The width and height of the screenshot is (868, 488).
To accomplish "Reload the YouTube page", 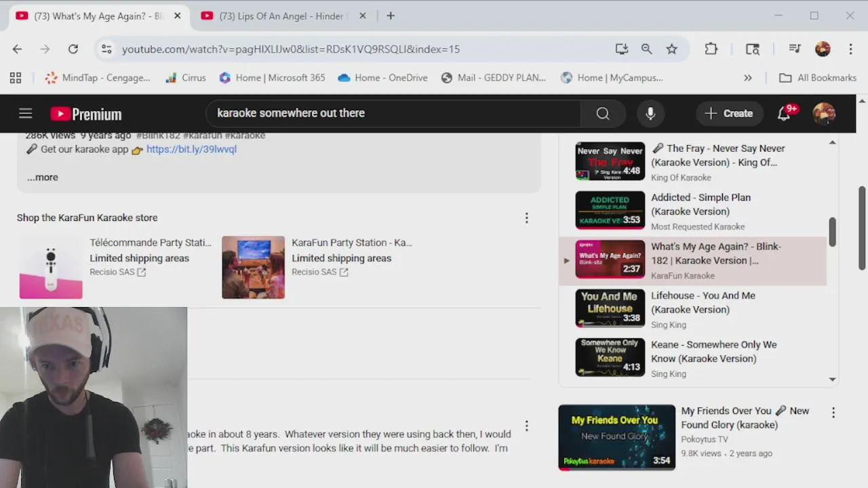I will coord(73,49).
